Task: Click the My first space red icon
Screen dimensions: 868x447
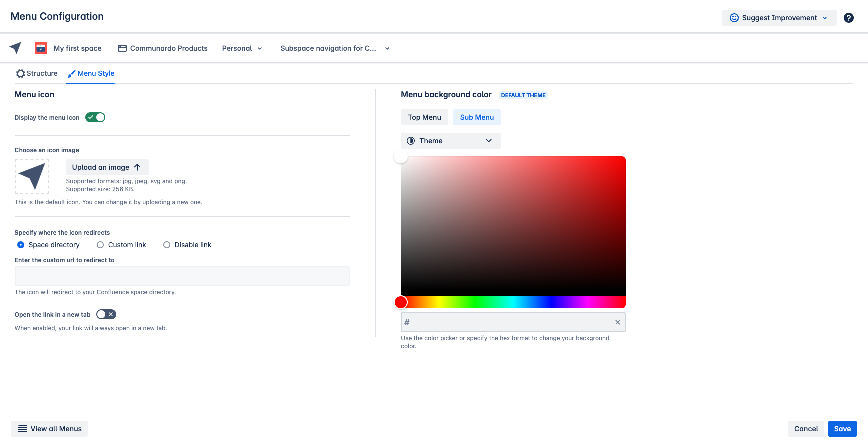Action: click(x=41, y=48)
